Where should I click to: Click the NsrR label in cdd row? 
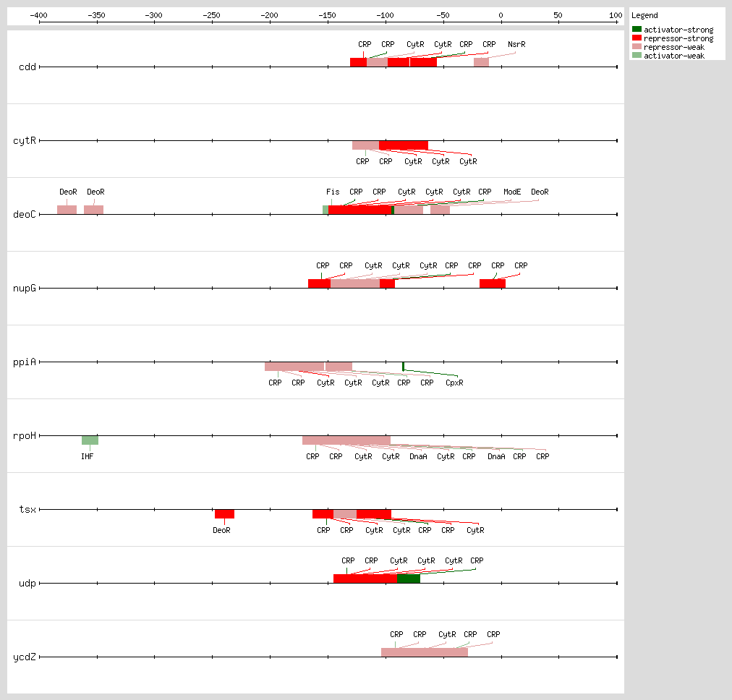[x=516, y=44]
